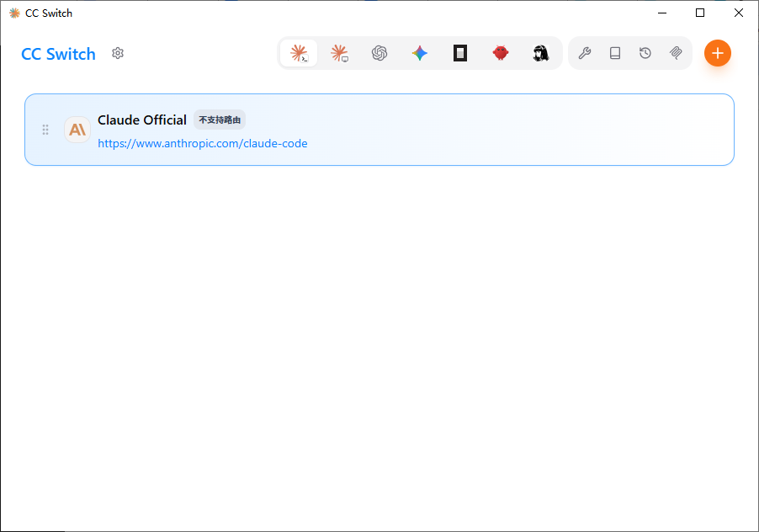Switch to the black square OpenCode icon
This screenshot has width=759, height=532.
click(x=459, y=53)
